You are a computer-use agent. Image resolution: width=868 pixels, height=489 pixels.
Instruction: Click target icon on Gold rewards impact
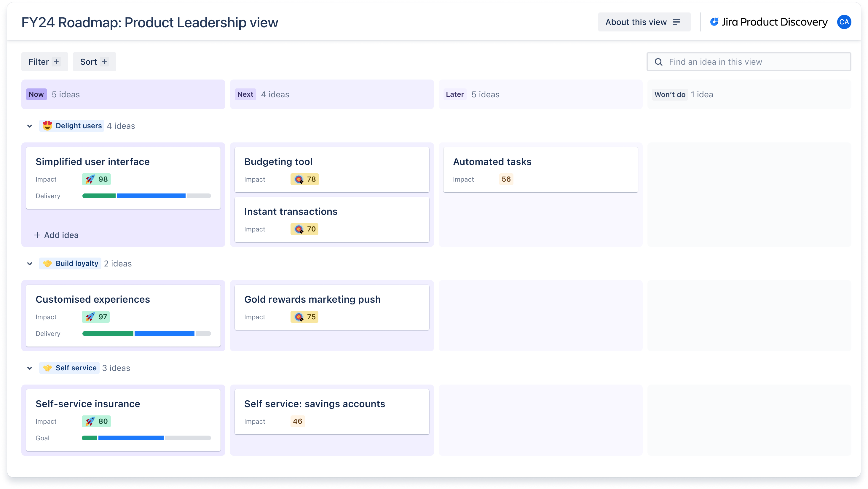[x=299, y=317]
